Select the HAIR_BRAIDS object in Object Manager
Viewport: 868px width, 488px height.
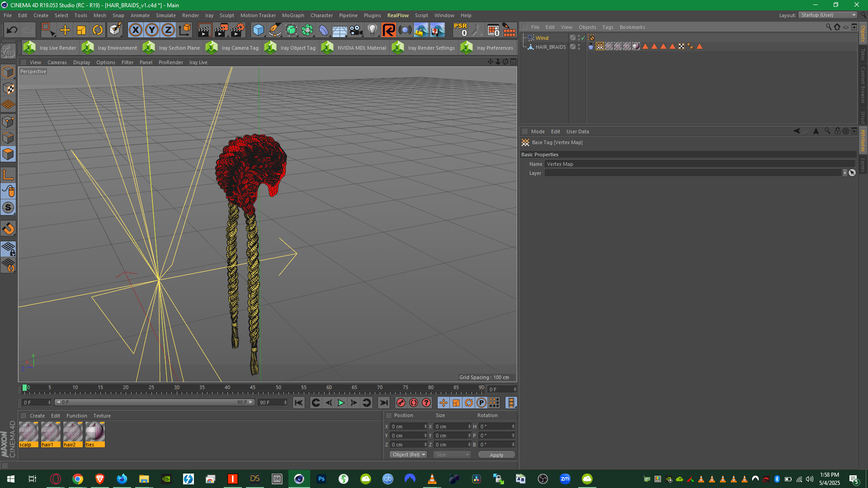[550, 47]
